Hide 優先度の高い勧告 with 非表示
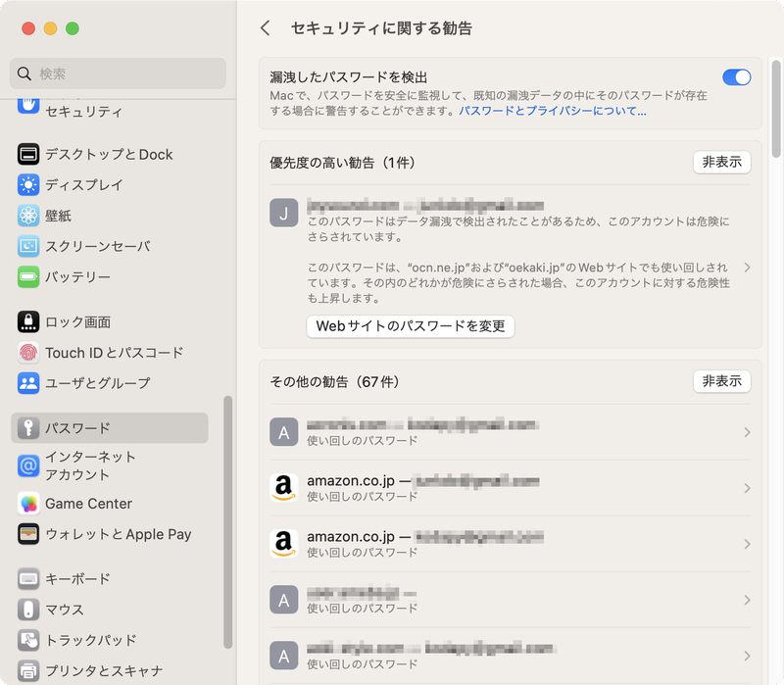The height and width of the screenshot is (685, 784). click(721, 163)
